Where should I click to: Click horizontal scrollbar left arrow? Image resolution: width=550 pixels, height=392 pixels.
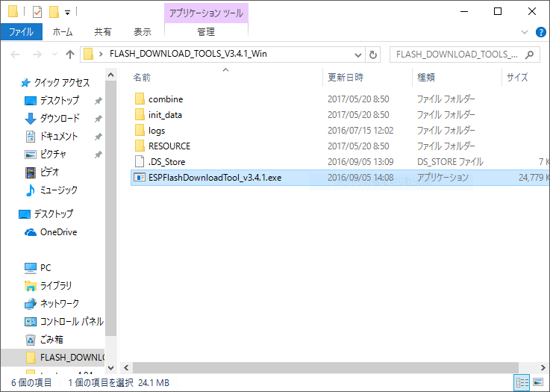[x=126, y=368]
